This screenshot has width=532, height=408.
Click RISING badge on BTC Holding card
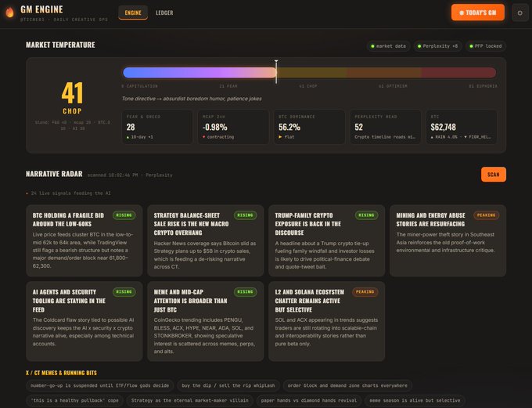click(x=124, y=215)
